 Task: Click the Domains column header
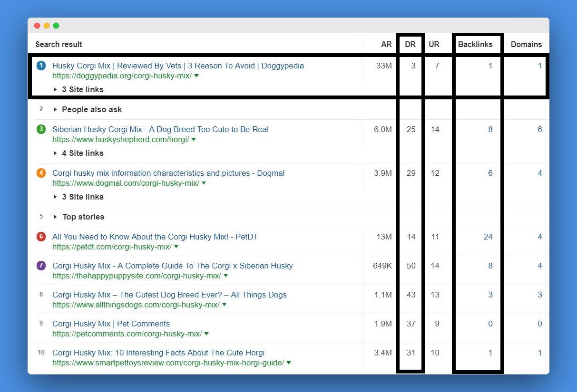526,44
